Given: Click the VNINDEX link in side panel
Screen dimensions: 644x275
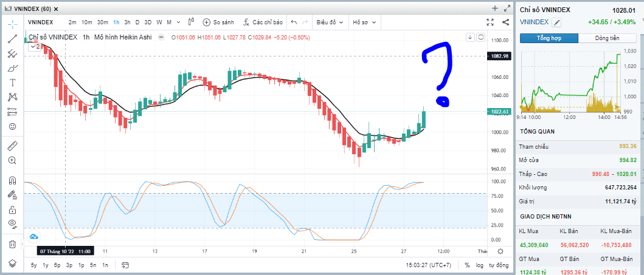Looking at the screenshot, I should coord(535,22).
